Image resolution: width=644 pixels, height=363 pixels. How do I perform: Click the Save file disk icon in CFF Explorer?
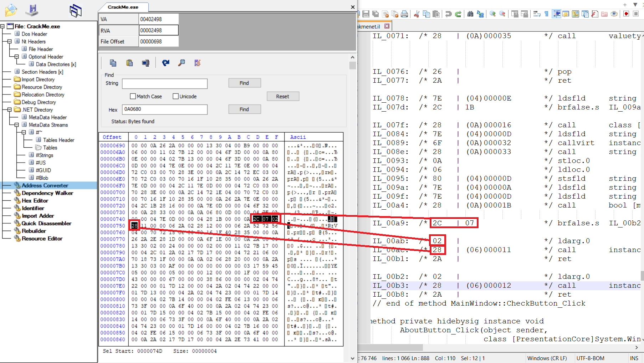pyautogui.click(x=32, y=10)
